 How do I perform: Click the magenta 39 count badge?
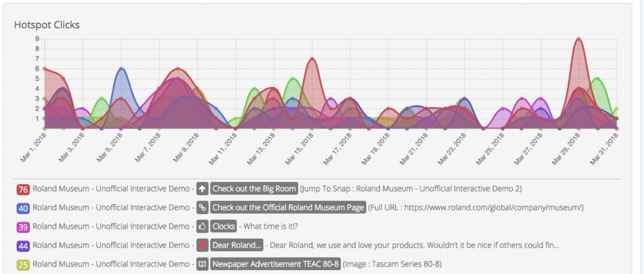click(x=23, y=227)
